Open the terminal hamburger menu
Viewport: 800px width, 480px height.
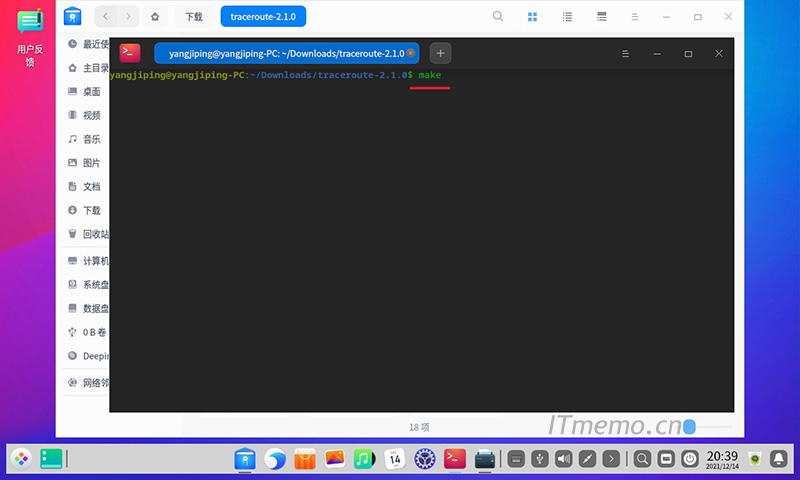[626, 53]
